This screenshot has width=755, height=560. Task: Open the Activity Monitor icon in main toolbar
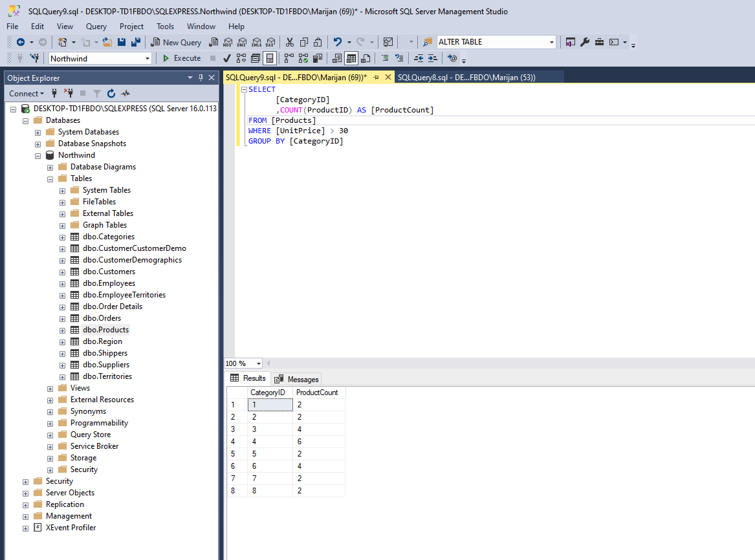(x=388, y=42)
